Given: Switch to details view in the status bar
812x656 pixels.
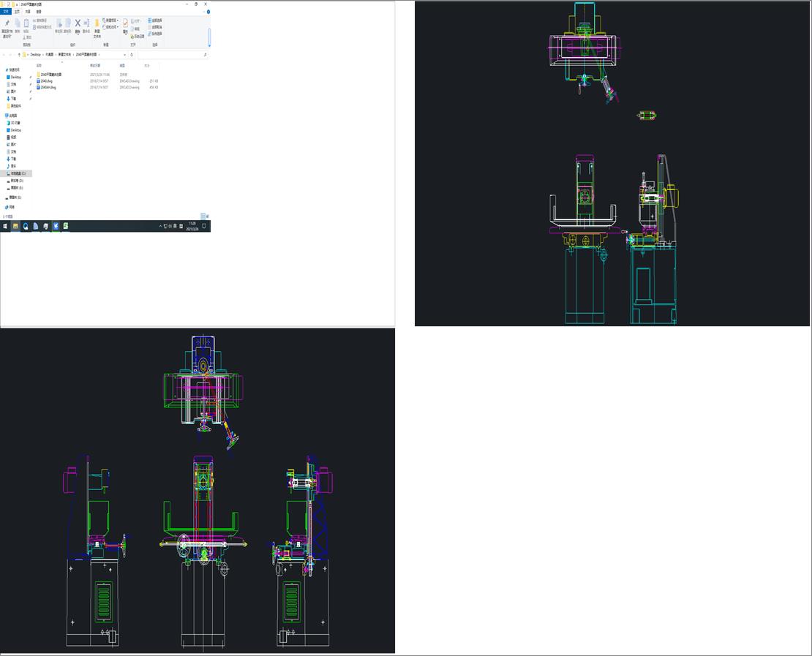Looking at the screenshot, I should (x=203, y=216).
